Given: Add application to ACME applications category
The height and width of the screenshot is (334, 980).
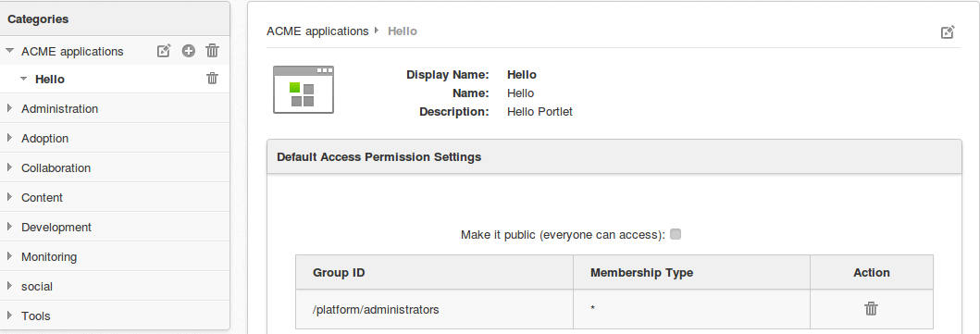Looking at the screenshot, I should point(189,51).
